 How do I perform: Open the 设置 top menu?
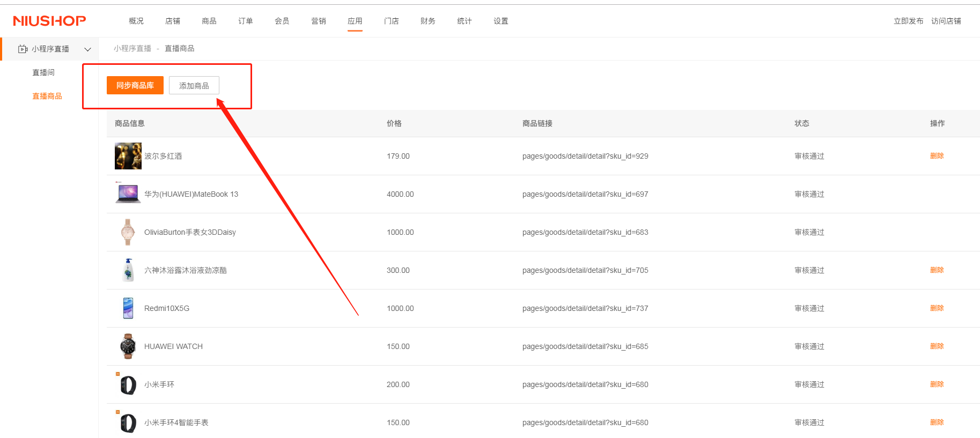[501, 21]
